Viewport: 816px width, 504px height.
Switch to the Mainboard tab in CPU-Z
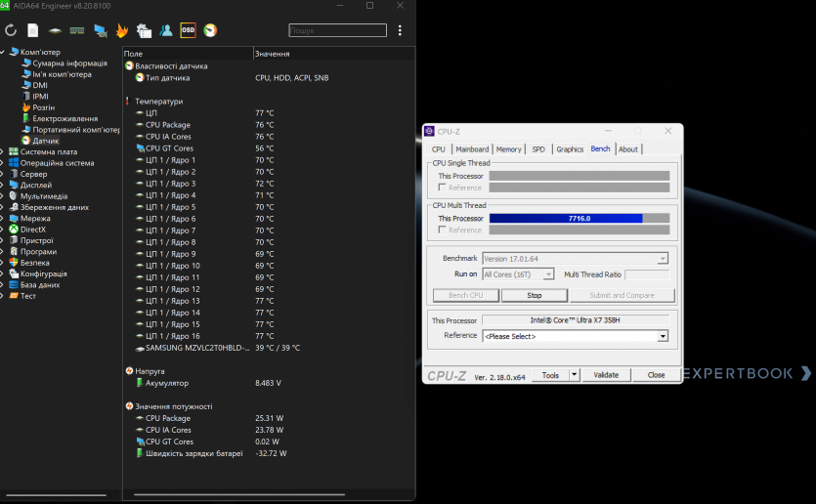point(472,149)
